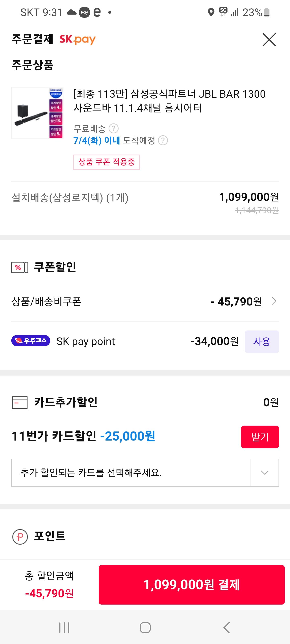290x644 pixels.
Task: Tap the points P icon
Action: coord(20,537)
